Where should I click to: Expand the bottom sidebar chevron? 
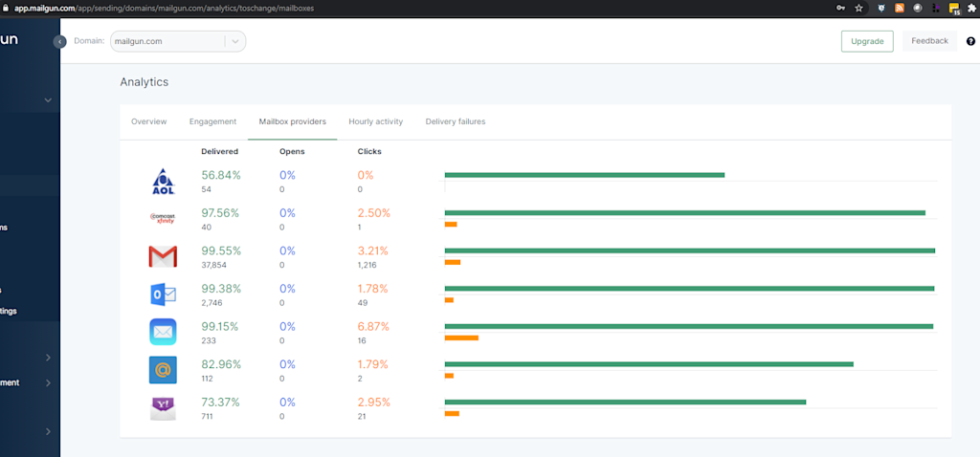(x=48, y=431)
